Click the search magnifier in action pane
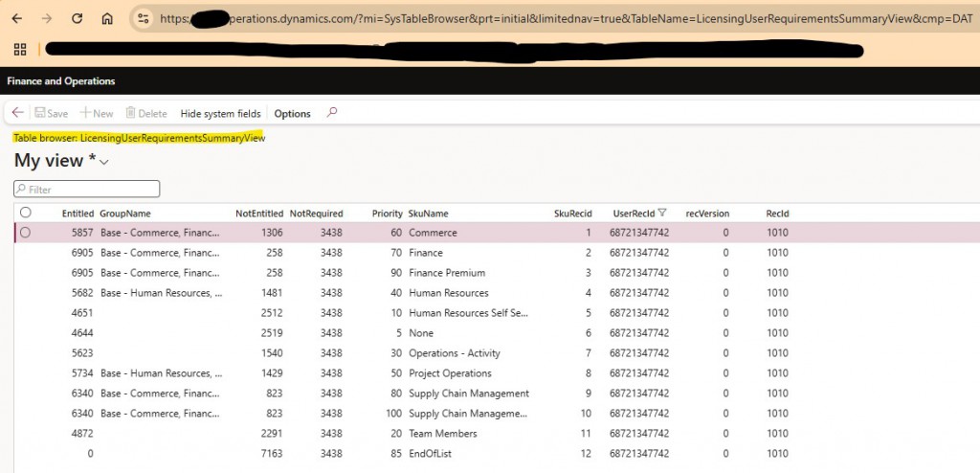980x473 pixels. (332, 113)
